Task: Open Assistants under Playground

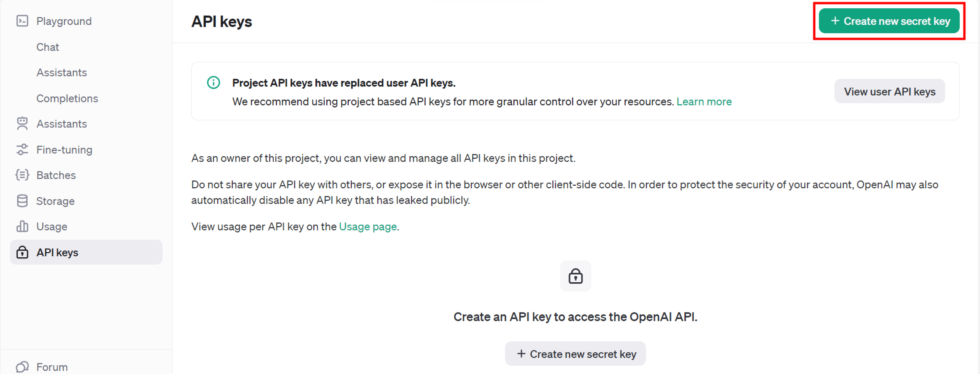Action: pyautogui.click(x=62, y=72)
